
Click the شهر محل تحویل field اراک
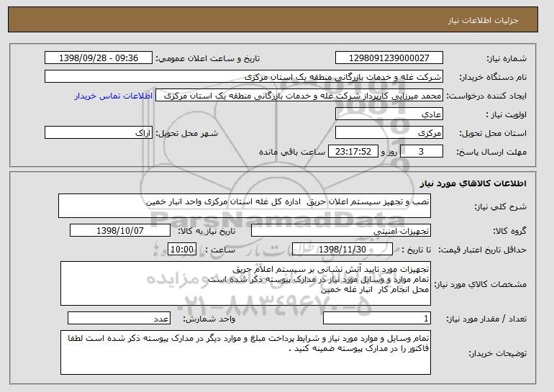[99, 133]
